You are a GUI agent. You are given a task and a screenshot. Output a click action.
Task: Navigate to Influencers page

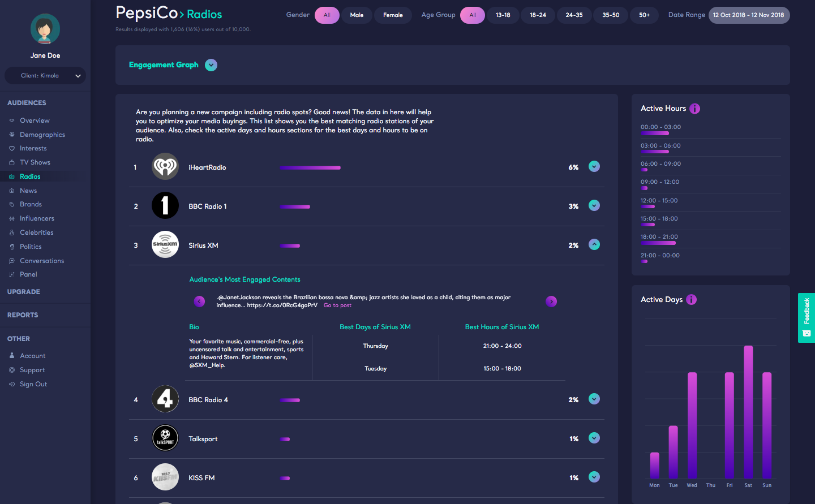pyautogui.click(x=37, y=218)
